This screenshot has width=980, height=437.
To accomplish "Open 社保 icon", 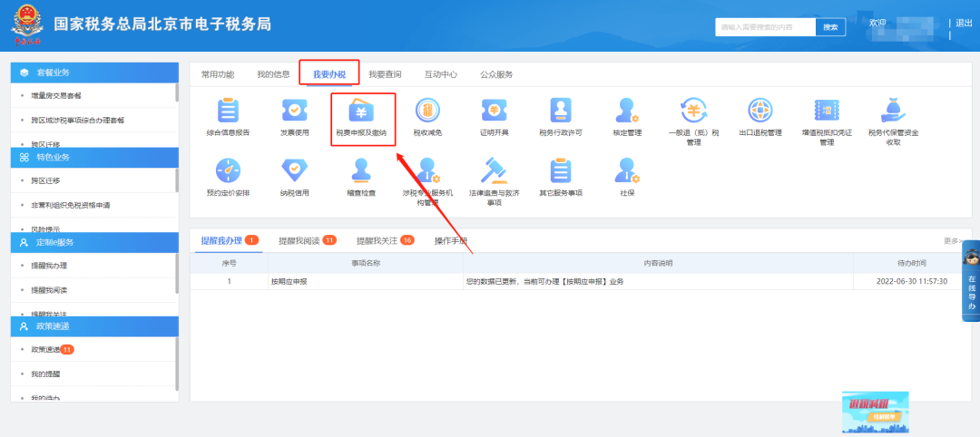I will [627, 170].
